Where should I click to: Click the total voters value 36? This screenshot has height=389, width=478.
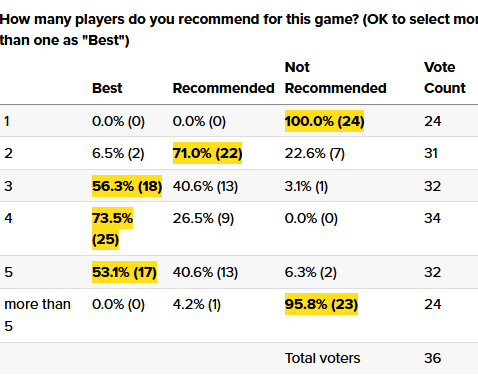coord(432,358)
